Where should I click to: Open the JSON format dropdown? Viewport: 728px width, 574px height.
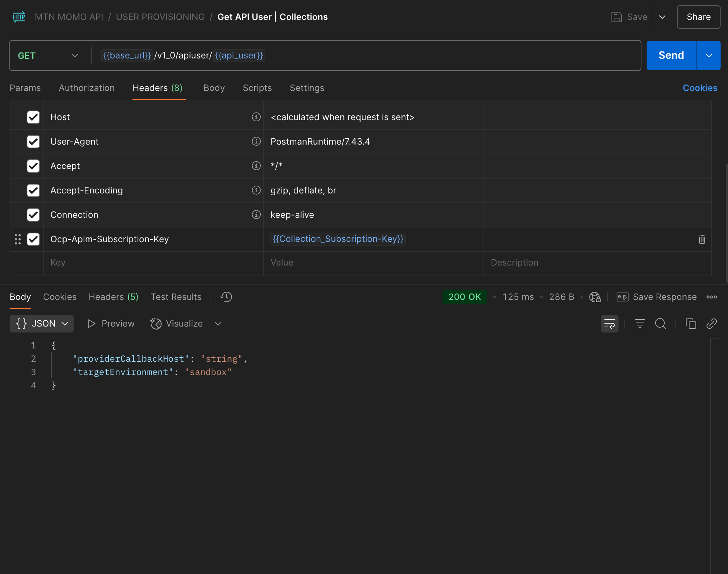(41, 324)
